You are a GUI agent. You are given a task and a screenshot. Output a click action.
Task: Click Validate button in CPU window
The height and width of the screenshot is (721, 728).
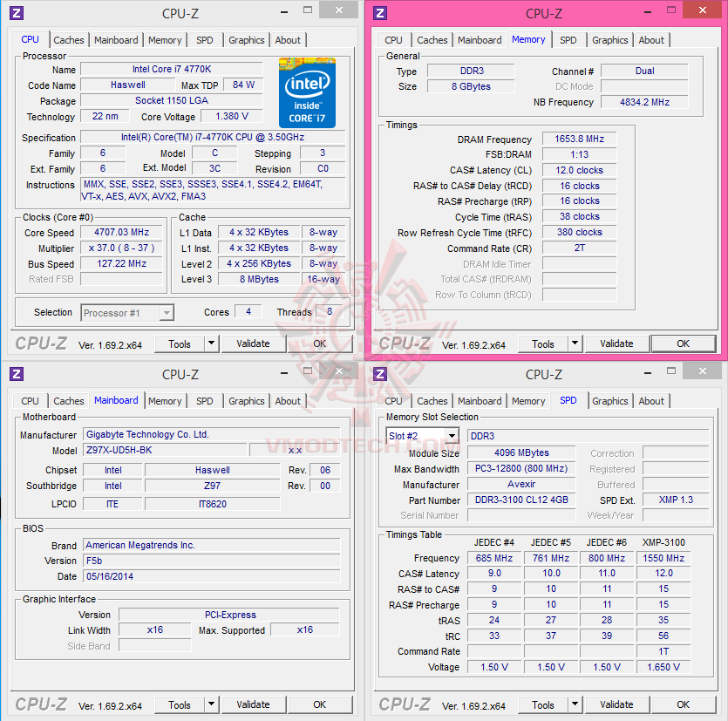[253, 343]
